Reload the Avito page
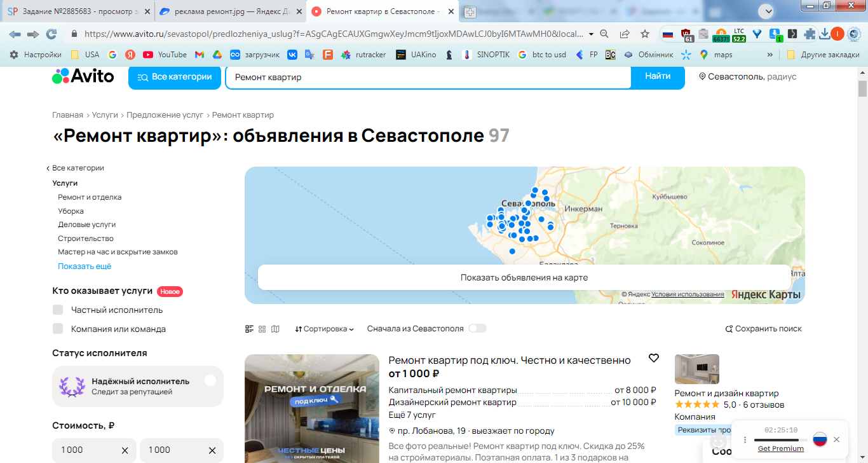The width and height of the screenshot is (868, 463). click(51, 34)
